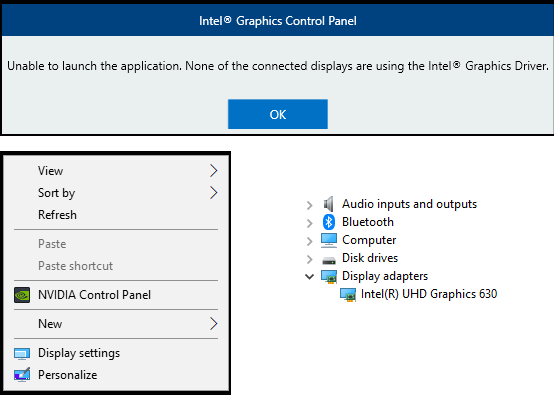Expand the Computer tree node
Image resolution: width=554 pixels, height=416 pixels.
[x=310, y=241]
